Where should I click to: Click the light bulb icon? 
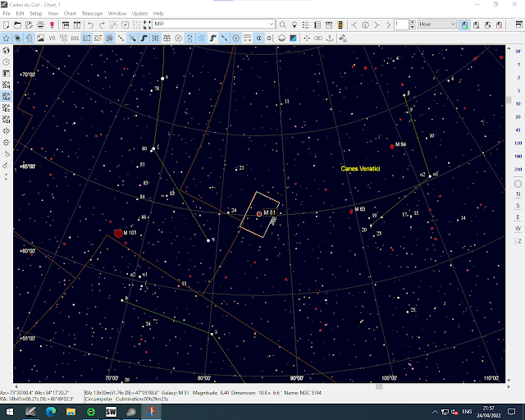(294, 25)
